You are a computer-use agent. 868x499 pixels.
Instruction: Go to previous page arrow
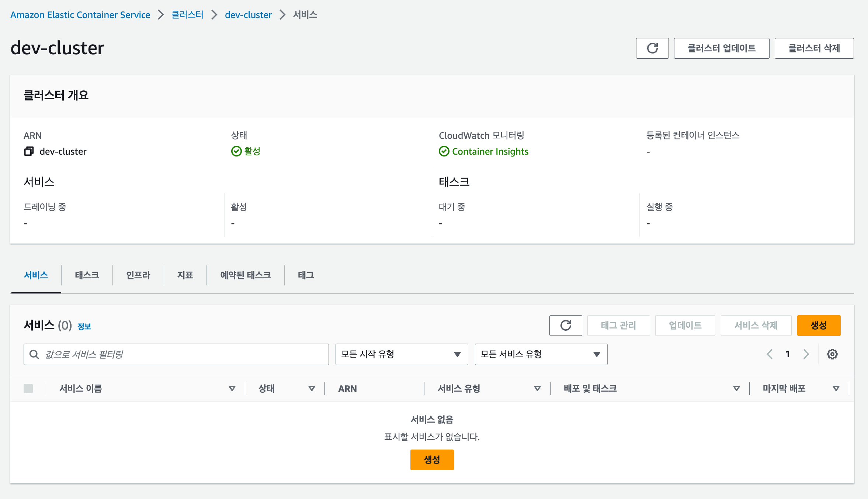pos(770,354)
